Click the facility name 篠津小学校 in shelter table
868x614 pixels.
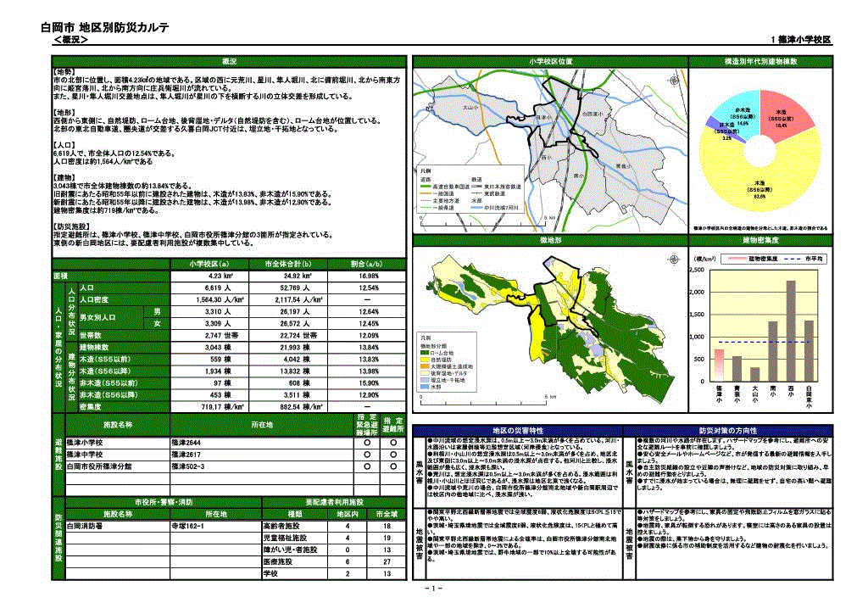[x=85, y=443]
